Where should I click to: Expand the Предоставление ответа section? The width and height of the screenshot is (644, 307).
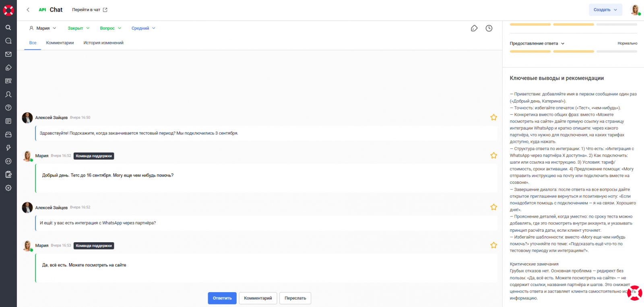(537, 43)
